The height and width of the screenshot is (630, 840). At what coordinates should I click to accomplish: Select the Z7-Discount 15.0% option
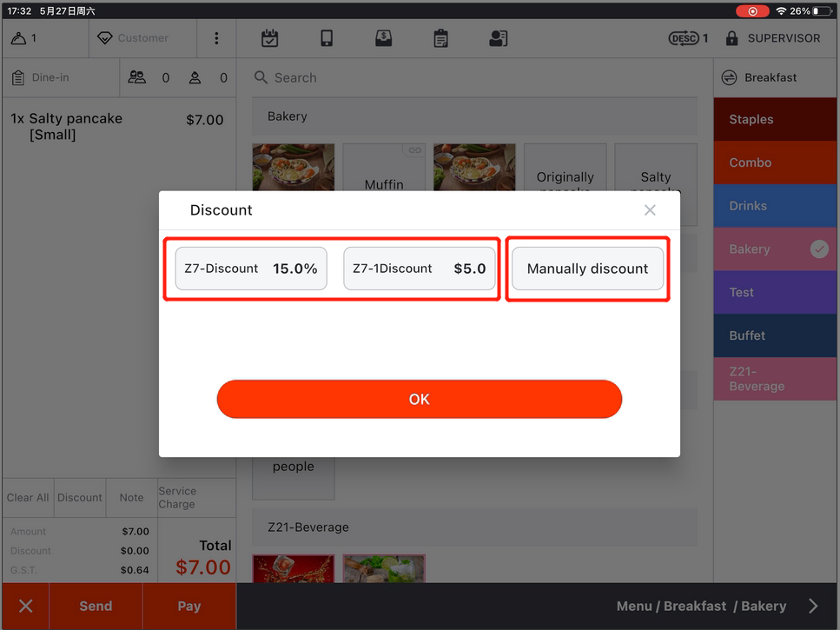click(251, 269)
